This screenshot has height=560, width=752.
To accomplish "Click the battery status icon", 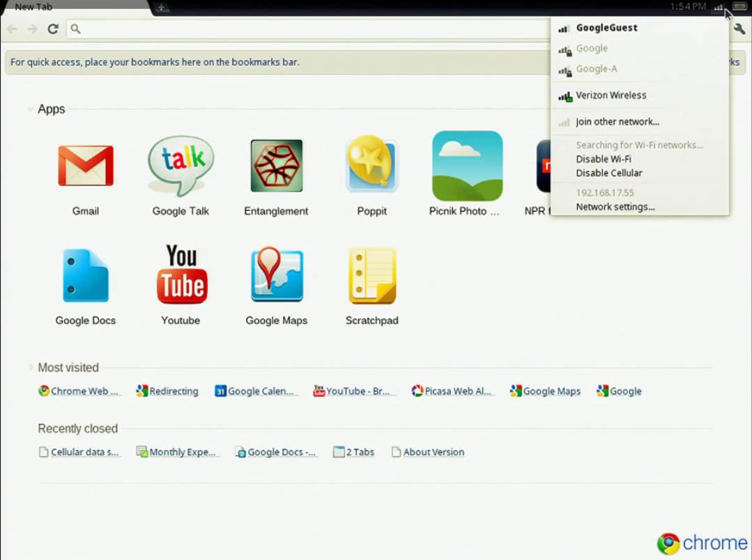I will pos(739,7).
